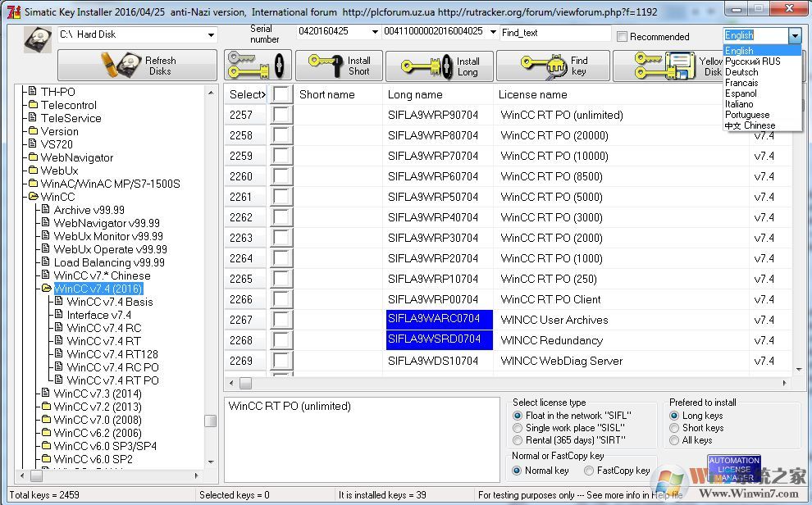812x505 pixels.
Task: Enable the Recommended checkbox
Action: tap(622, 36)
